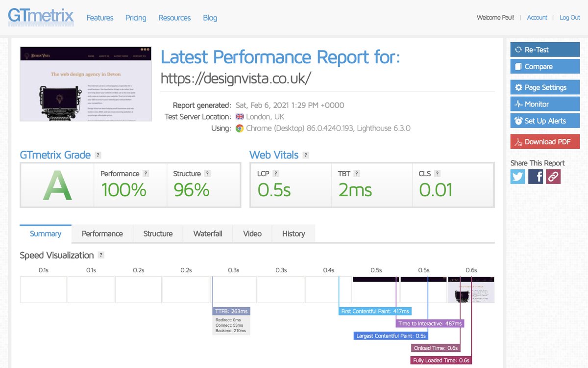Click the Log Out link
Image resolution: width=588 pixels, height=368 pixels.
(x=569, y=17)
